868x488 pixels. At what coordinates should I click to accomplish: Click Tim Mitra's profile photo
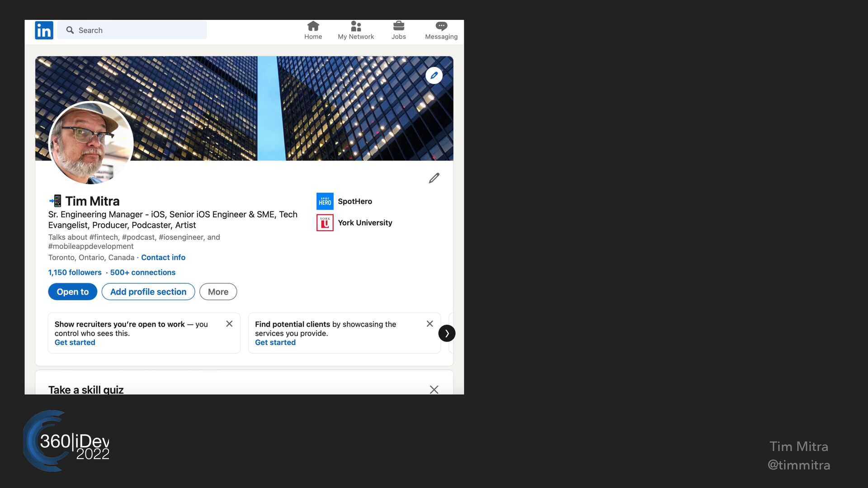(91, 143)
